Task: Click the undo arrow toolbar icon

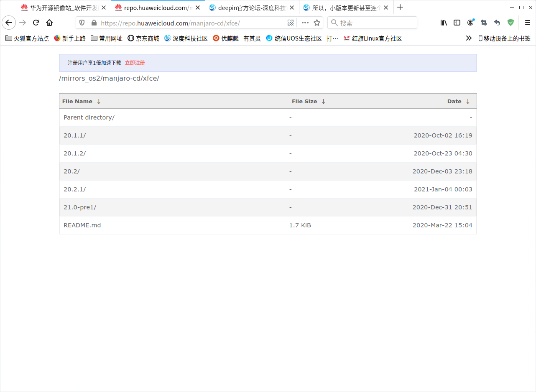Action: pos(497,23)
